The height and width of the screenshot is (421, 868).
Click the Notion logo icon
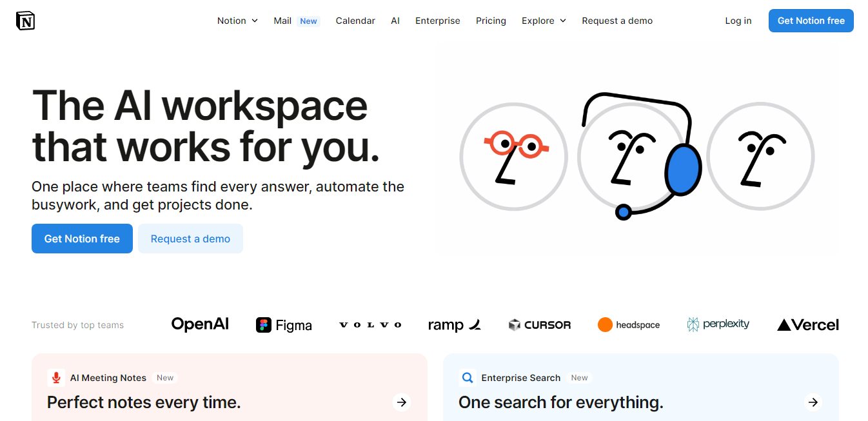pos(25,21)
